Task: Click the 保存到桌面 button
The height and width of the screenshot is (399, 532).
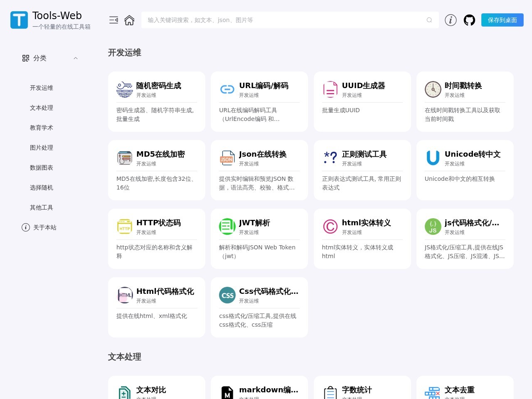Action: 502,20
